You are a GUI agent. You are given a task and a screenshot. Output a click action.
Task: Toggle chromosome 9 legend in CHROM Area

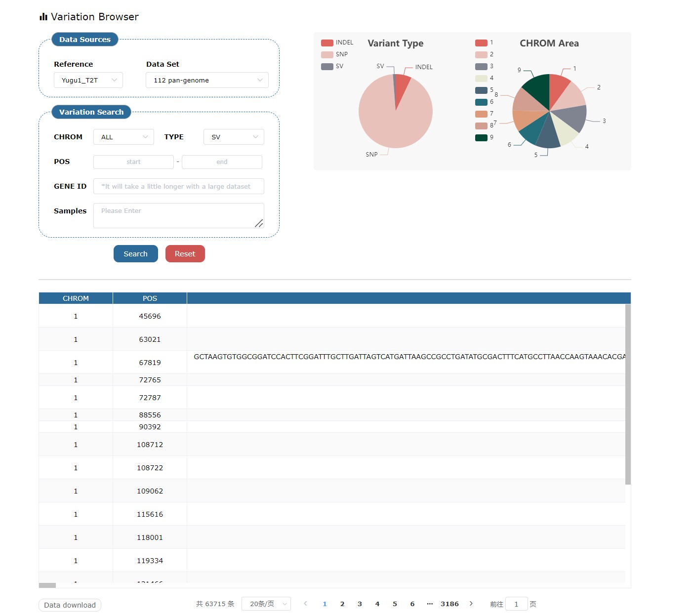coord(484,137)
